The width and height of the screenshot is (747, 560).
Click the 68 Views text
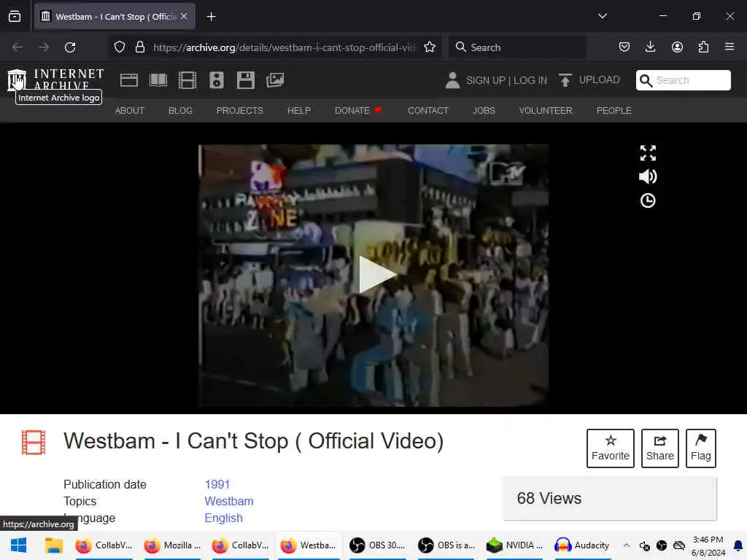point(549,498)
